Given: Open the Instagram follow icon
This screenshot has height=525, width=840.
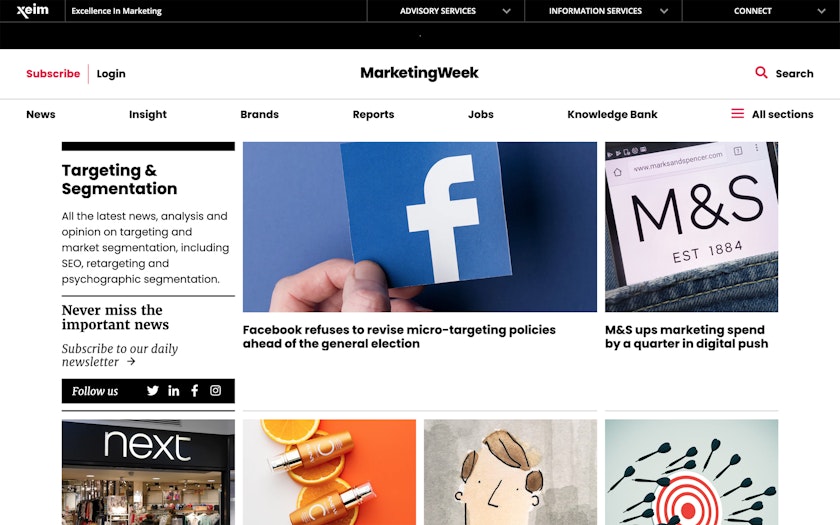Looking at the screenshot, I should 215,391.
